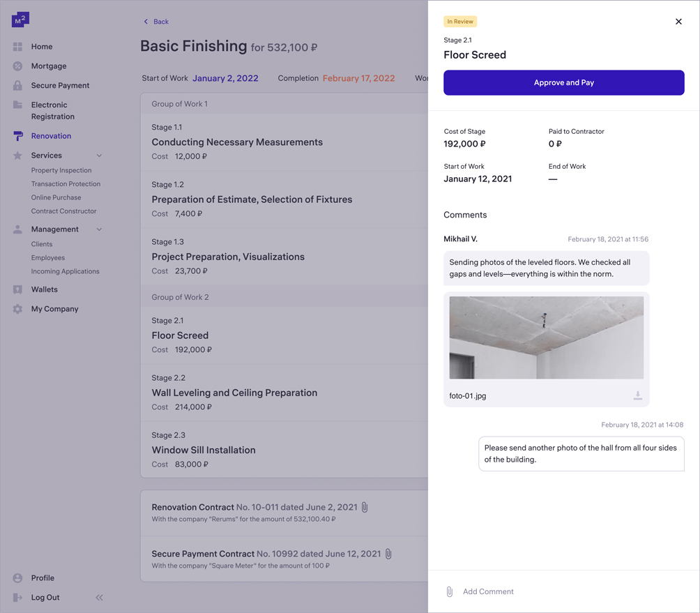Select Property Inspection under Services
Viewport: 700px width, 613px height.
tap(61, 170)
